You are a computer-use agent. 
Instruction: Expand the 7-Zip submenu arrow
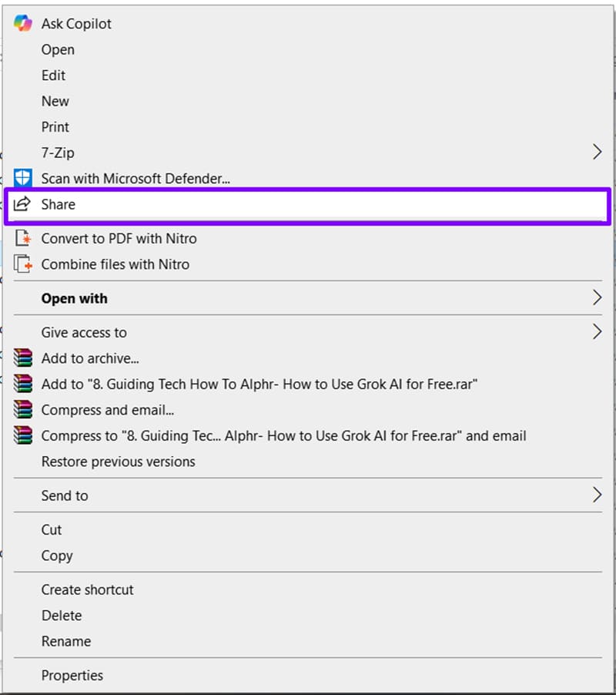597,152
